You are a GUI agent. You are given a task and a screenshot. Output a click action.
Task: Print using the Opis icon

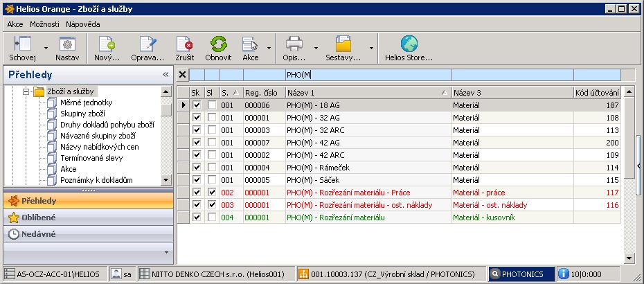294,44
